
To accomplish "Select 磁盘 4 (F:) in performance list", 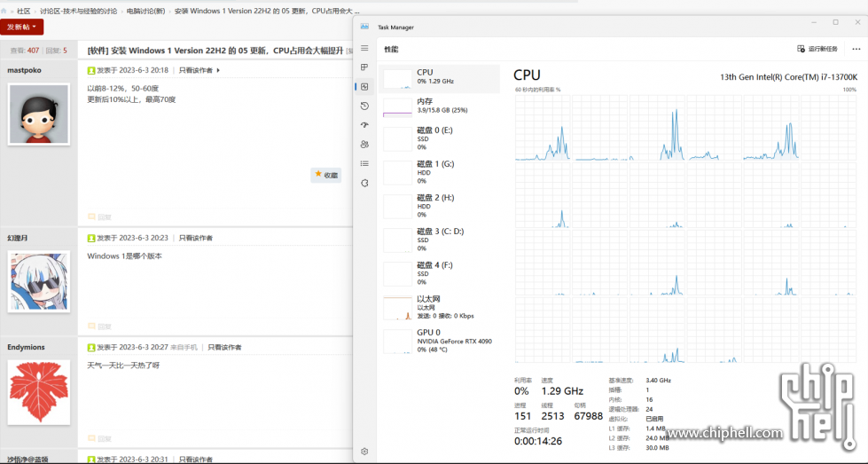I will [x=440, y=273].
